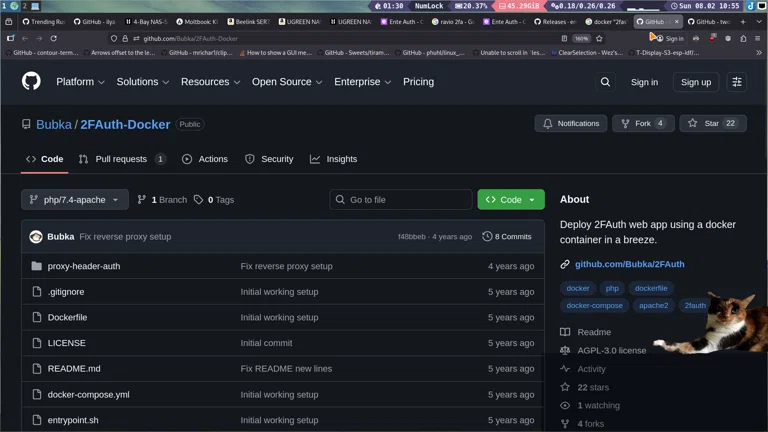Fork the repository using the Fork button
Screen dimensions: 768x432
click(x=642, y=123)
